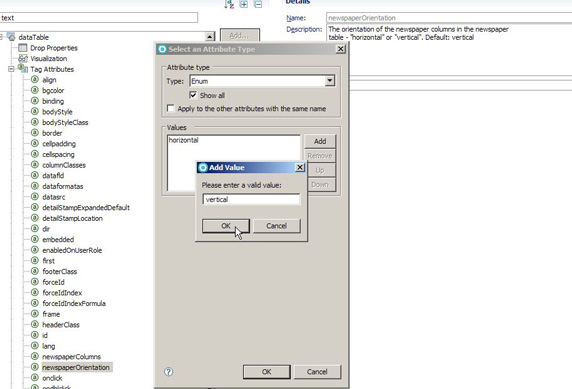Click the Name field showing newspaperOrientation
572x389 pixels.
pyautogui.click(x=449, y=18)
